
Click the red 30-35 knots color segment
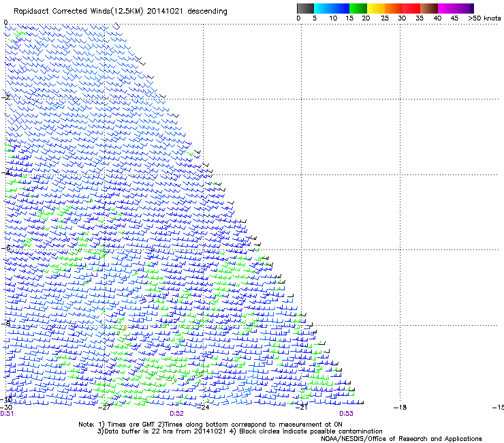coord(411,8)
